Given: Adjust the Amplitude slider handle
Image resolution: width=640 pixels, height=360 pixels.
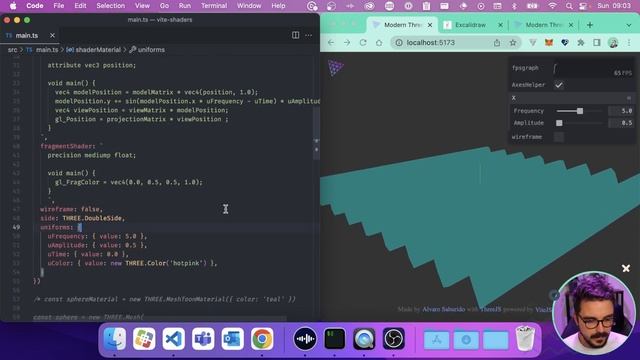Looking at the screenshot, I should click(559, 123).
